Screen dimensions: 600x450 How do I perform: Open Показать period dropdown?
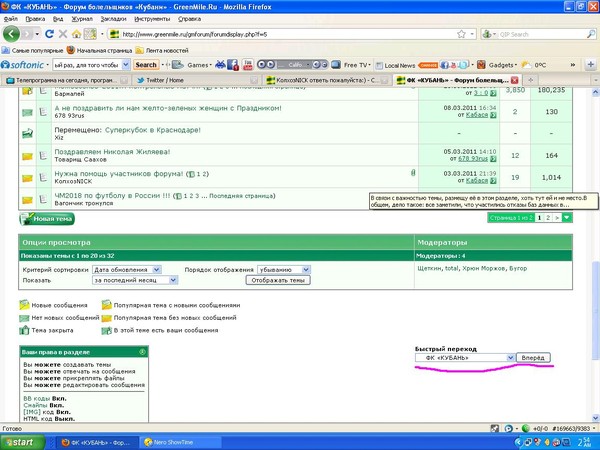click(135, 280)
